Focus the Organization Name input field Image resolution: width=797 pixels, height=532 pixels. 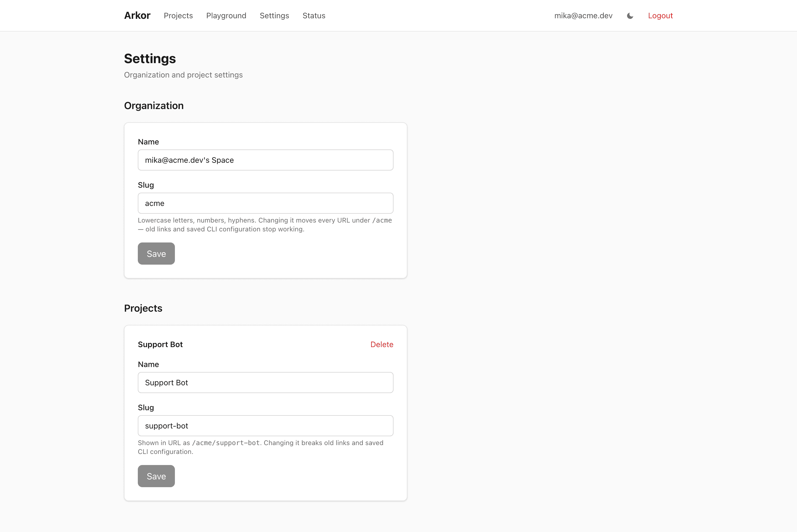tap(266, 160)
